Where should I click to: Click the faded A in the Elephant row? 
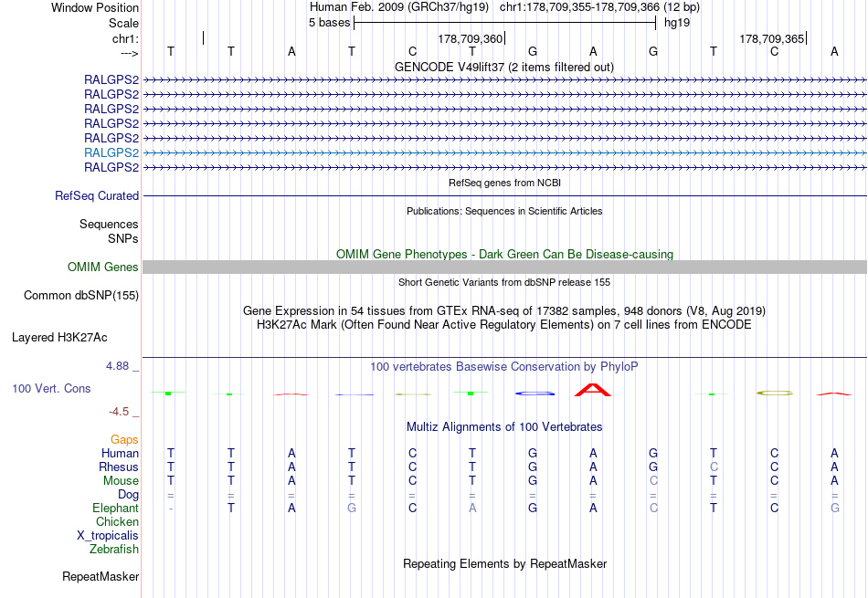pyautogui.click(x=472, y=508)
